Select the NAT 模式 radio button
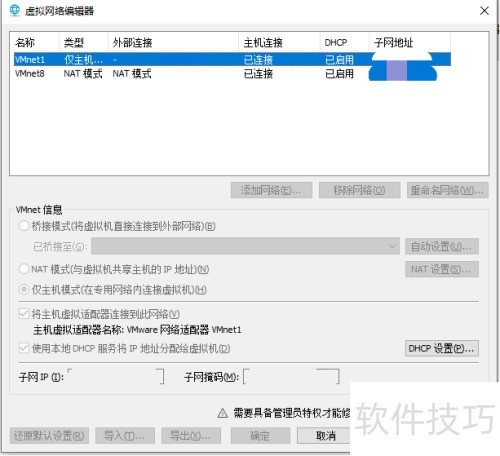Image resolution: width=500 pixels, height=456 pixels. pos(24,269)
